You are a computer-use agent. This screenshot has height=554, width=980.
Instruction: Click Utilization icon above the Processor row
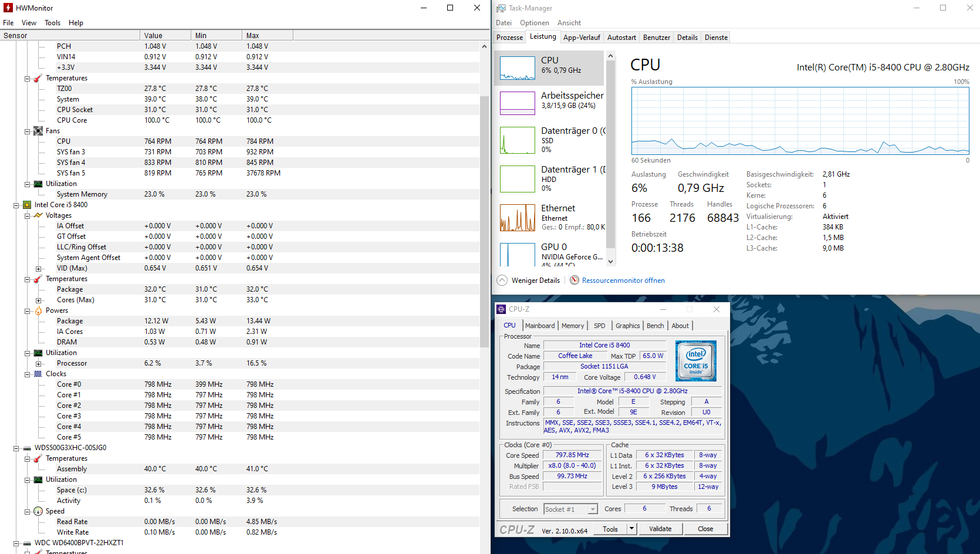38,353
